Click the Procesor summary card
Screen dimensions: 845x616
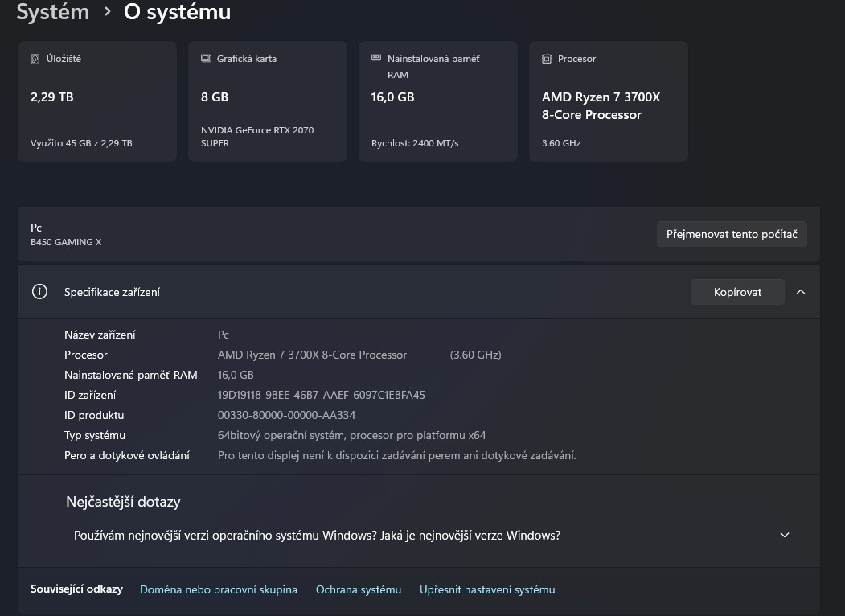[608, 101]
